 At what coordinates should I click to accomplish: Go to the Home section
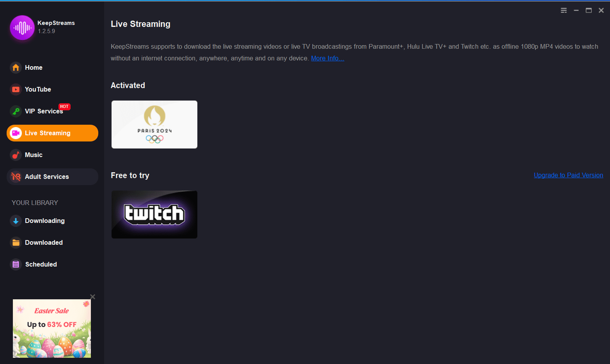click(x=52, y=67)
